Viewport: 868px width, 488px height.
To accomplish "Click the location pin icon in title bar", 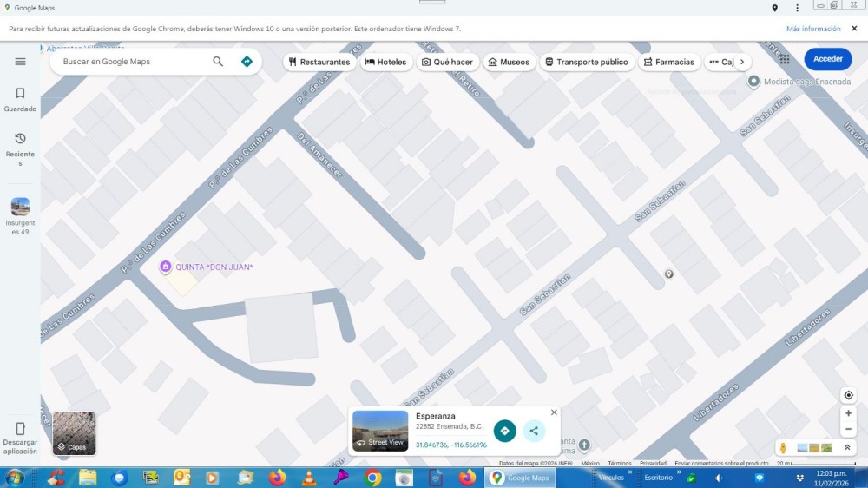I will click(x=775, y=8).
